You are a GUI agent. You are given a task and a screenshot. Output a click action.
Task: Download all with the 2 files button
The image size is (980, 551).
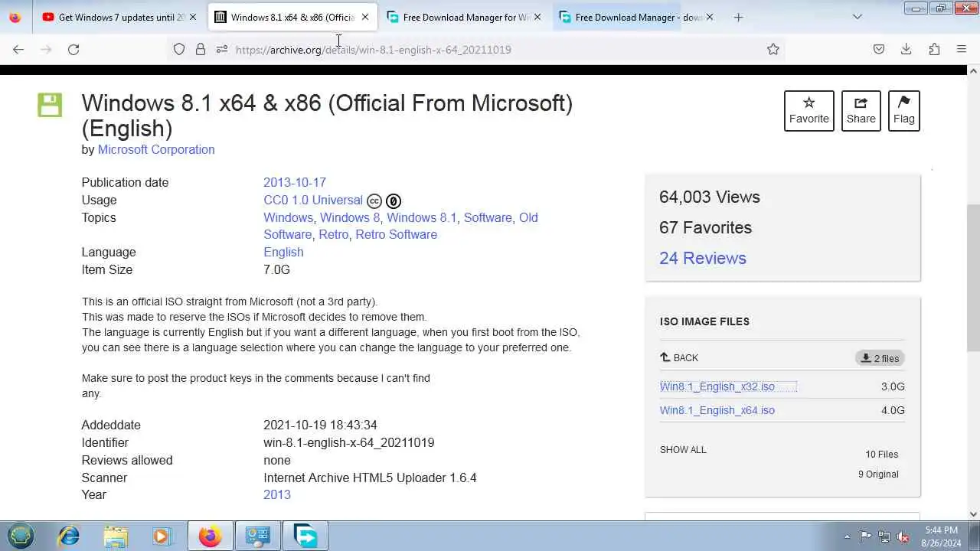[880, 357]
